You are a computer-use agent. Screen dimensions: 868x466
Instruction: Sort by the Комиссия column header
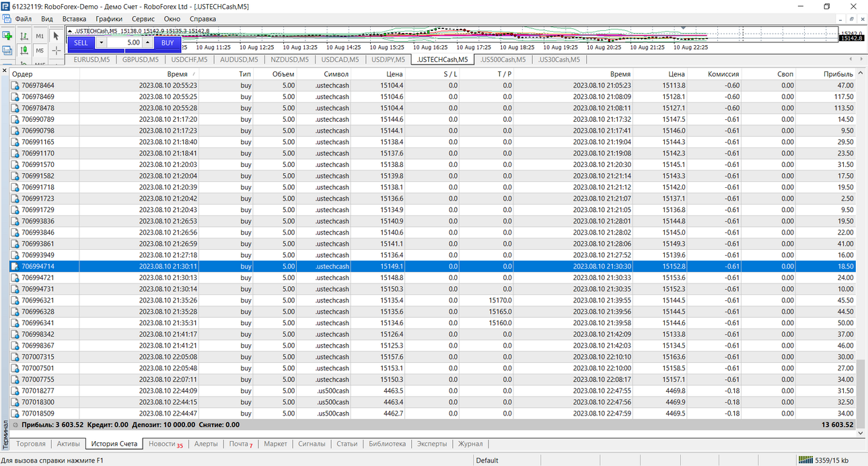coord(723,74)
